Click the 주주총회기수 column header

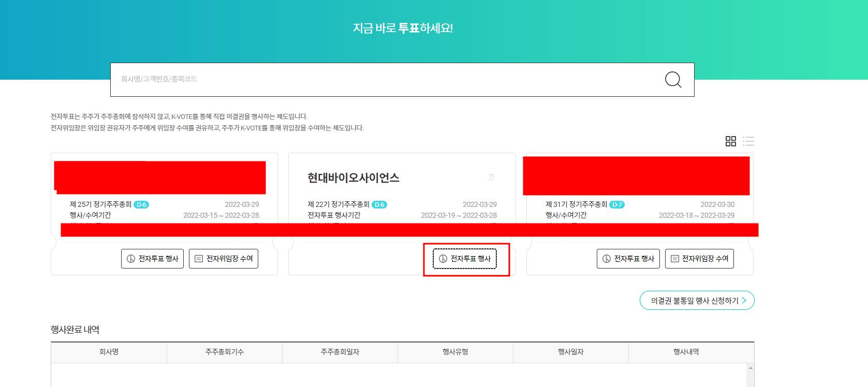click(225, 352)
